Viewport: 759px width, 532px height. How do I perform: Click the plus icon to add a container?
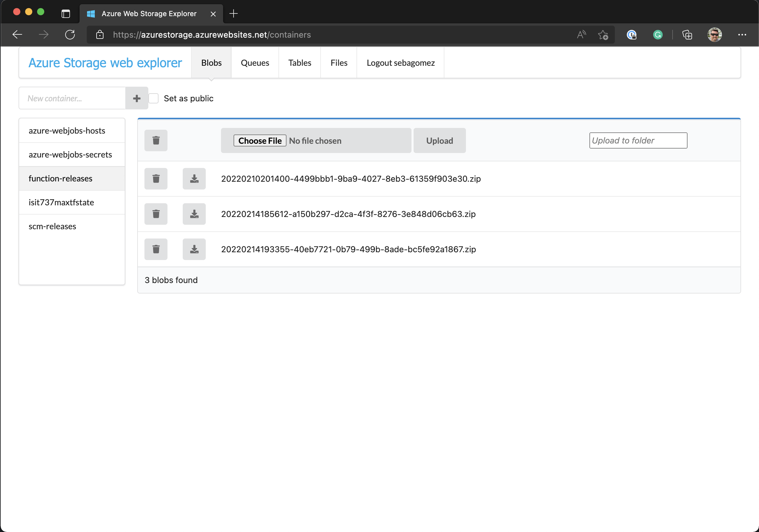tap(137, 98)
